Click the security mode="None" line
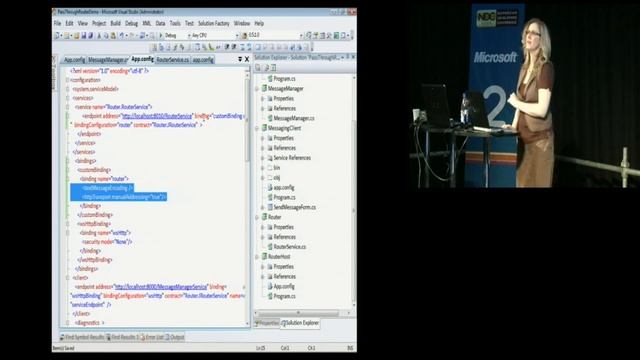This screenshot has width=640, height=360. pos(107,242)
